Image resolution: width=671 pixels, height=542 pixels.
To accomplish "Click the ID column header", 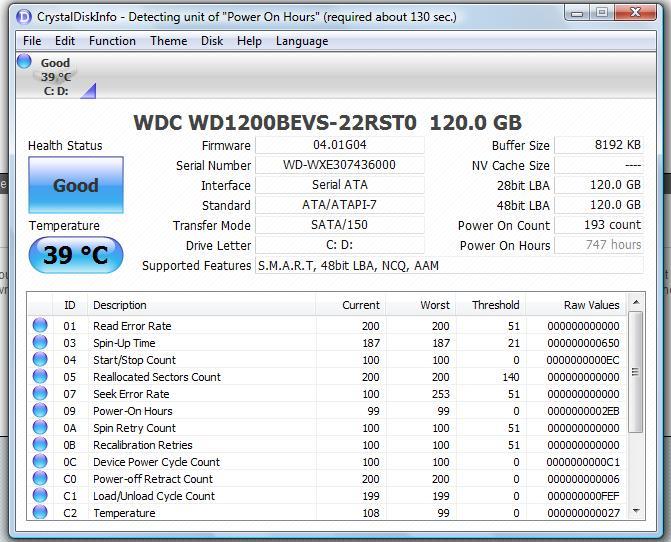I will coord(70,305).
